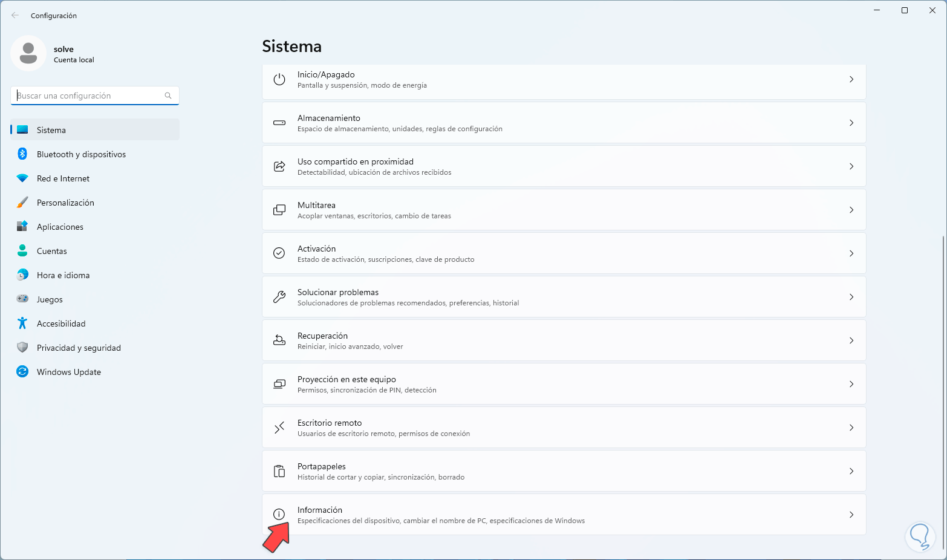Click the Privacidad y seguridad shield icon
This screenshot has width=947, height=560.
(22, 347)
